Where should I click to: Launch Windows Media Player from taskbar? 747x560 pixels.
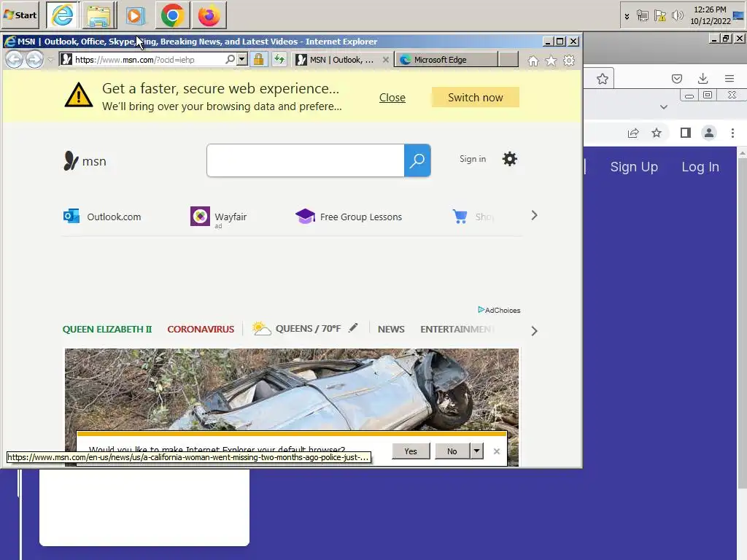pos(135,15)
